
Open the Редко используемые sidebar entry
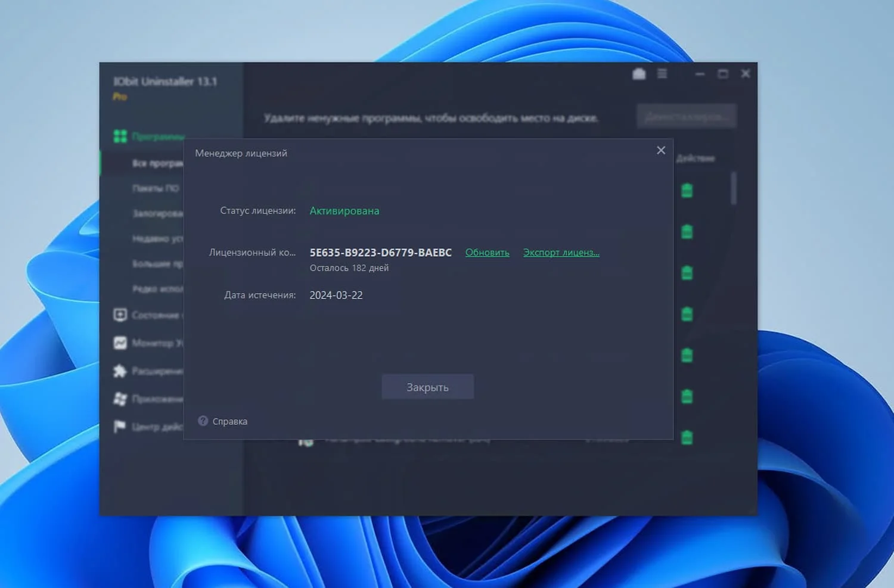click(x=158, y=289)
